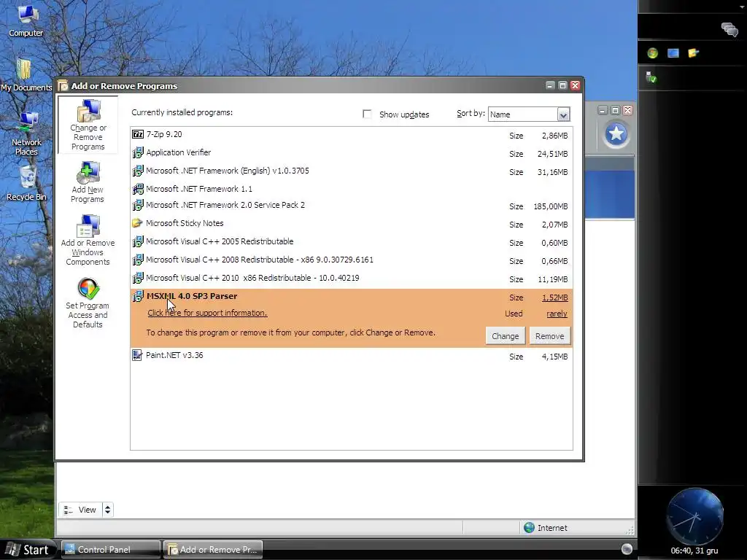
Task: Open the View dropdown in Control Panel window
Action: [x=80, y=510]
